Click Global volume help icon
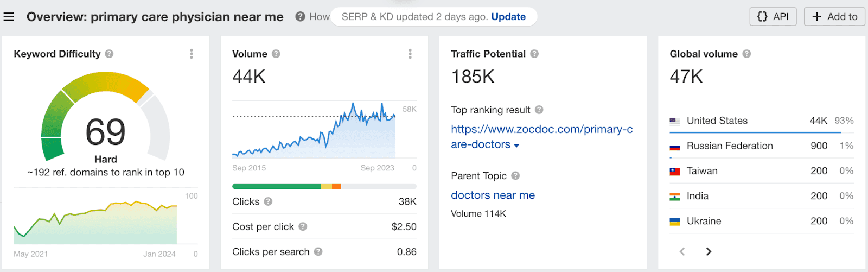The image size is (868, 272). click(746, 54)
